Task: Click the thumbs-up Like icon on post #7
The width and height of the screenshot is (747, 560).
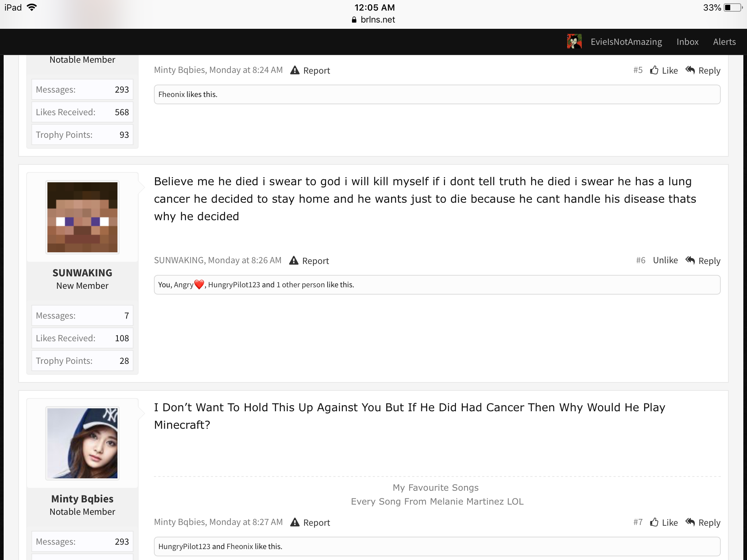Action: [654, 522]
